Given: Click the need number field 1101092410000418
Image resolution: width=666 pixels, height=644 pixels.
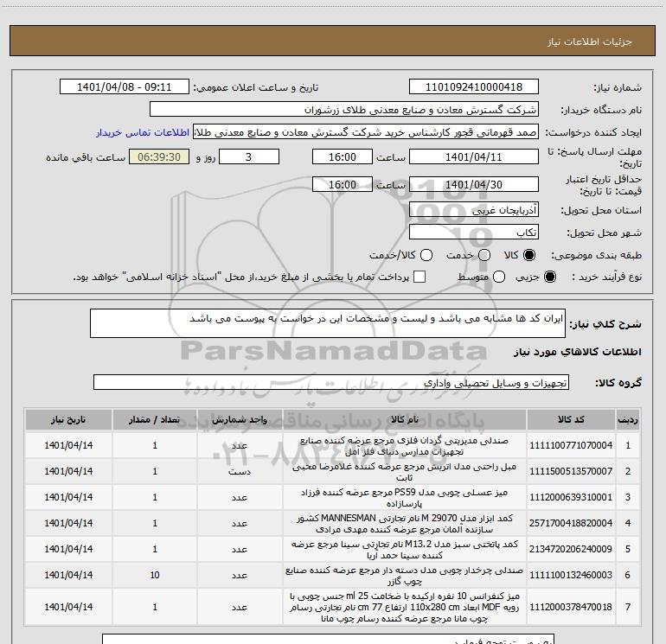Looking at the screenshot, I should 474,87.
